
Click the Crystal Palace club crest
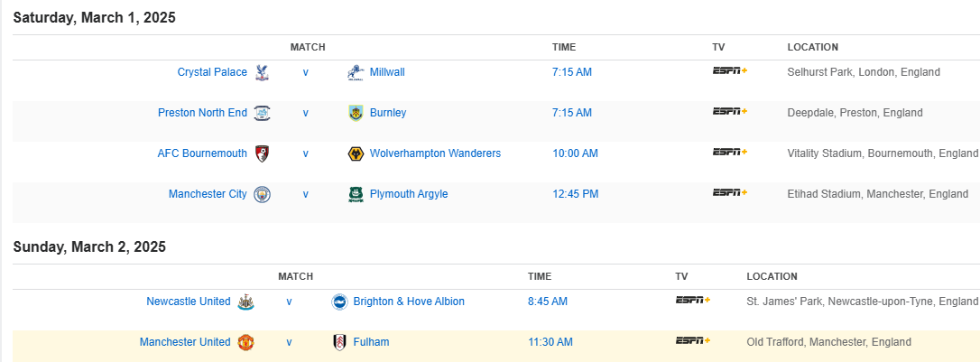[262, 72]
